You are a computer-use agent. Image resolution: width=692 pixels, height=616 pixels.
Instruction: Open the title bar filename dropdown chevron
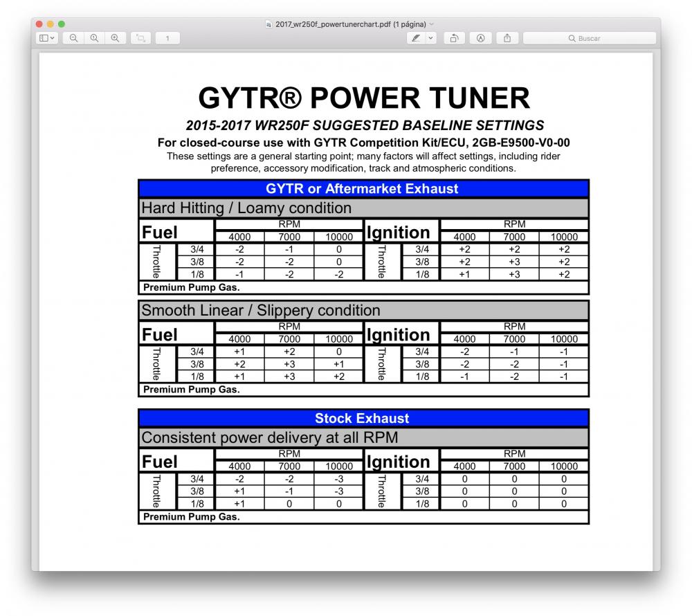pyautogui.click(x=432, y=24)
